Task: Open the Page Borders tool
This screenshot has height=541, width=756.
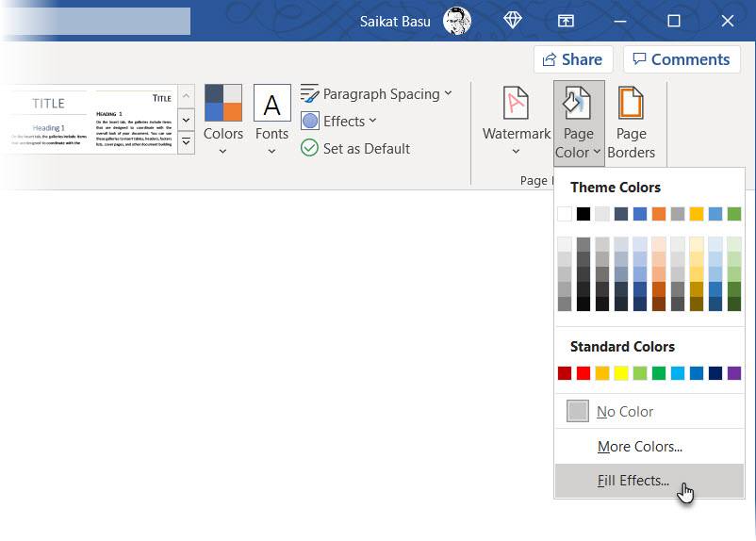Action: pyautogui.click(x=631, y=104)
